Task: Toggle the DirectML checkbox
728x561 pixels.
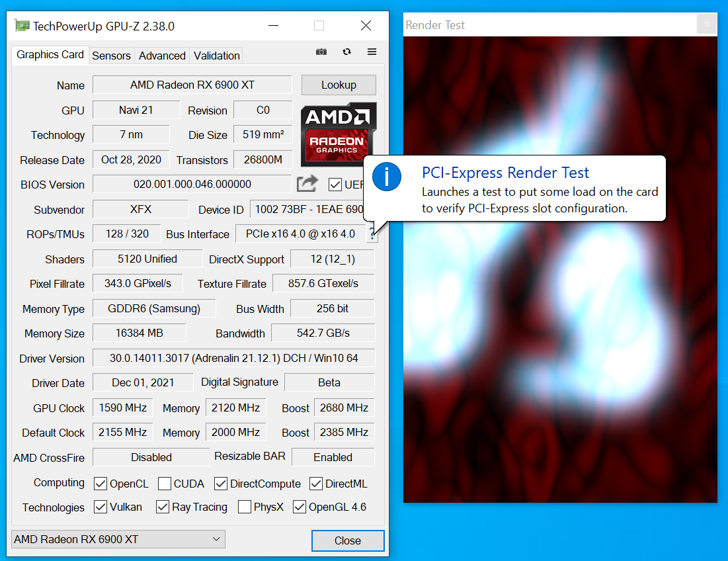Action: (316, 484)
